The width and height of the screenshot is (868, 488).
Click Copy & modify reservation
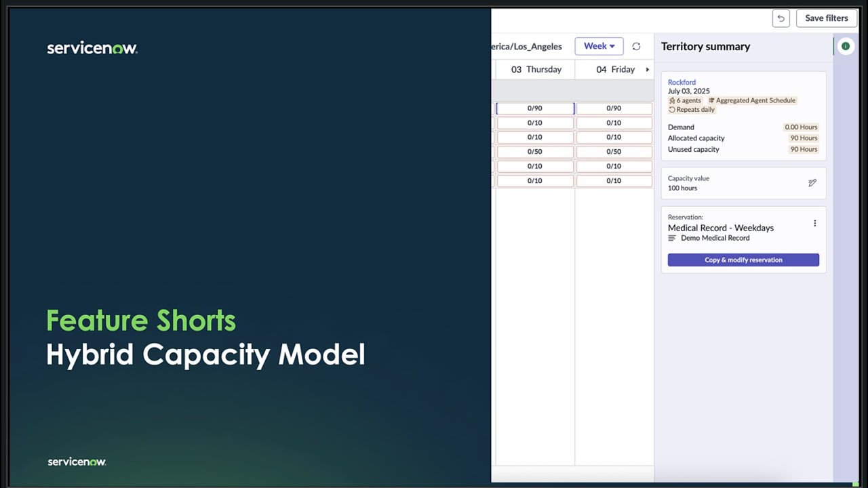[x=743, y=260]
